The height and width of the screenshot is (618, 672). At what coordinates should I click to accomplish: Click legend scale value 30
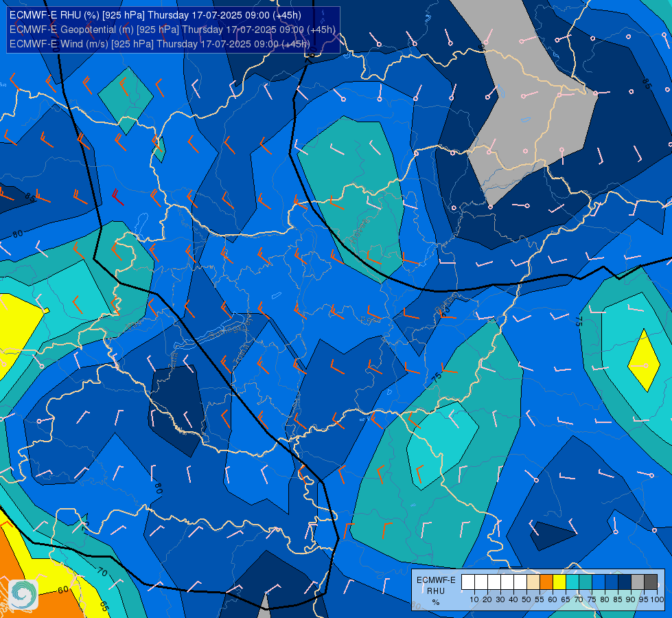500,599
